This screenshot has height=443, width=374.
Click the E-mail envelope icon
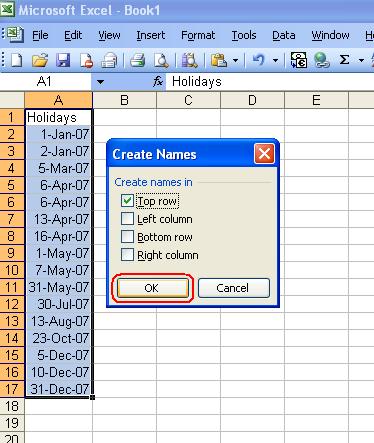(x=109, y=61)
